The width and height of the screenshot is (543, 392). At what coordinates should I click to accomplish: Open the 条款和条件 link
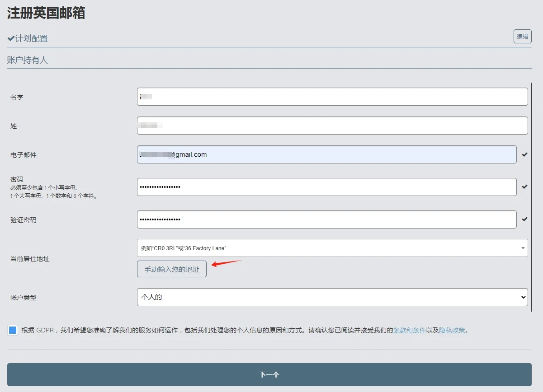point(410,330)
